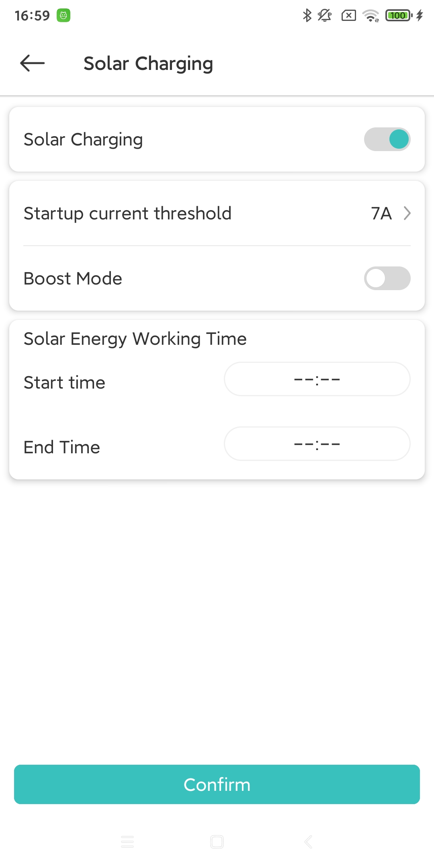Tap the green app notification icon
The width and height of the screenshot is (434, 868).
click(x=63, y=16)
